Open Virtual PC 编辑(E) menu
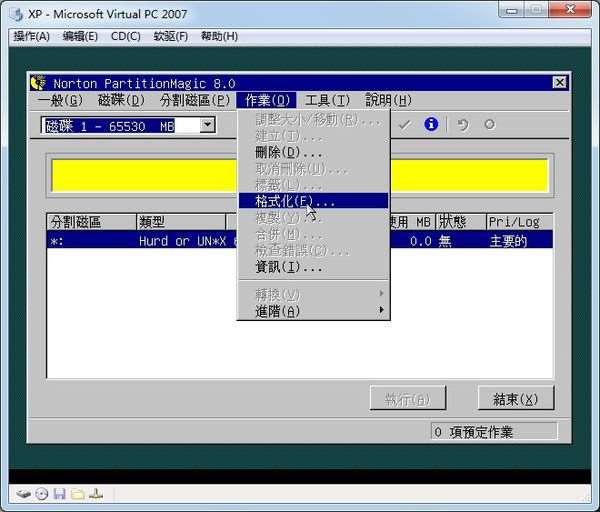Image resolution: width=600 pixels, height=512 pixels. coord(80,36)
